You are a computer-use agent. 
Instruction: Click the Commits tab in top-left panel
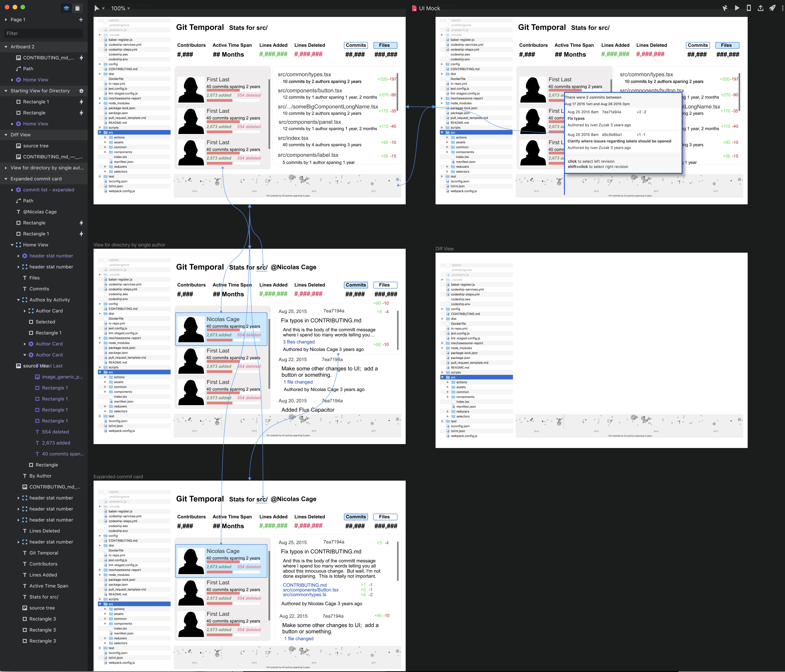[354, 45]
